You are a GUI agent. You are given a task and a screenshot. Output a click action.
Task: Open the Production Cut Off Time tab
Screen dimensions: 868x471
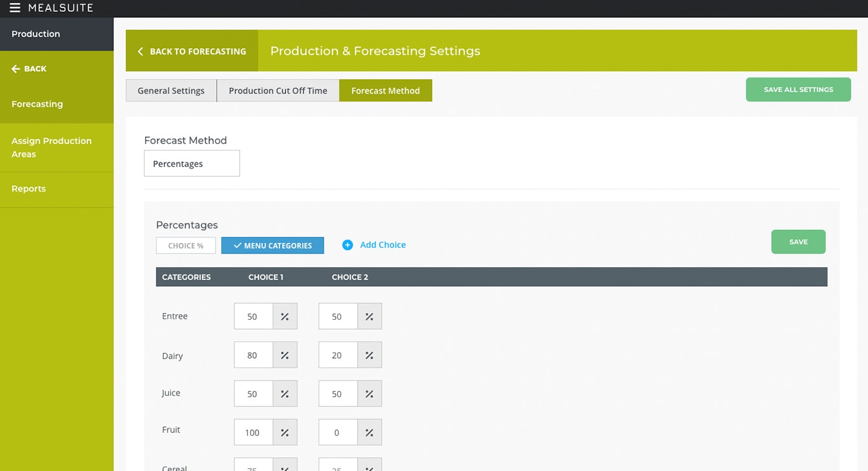[x=278, y=90]
